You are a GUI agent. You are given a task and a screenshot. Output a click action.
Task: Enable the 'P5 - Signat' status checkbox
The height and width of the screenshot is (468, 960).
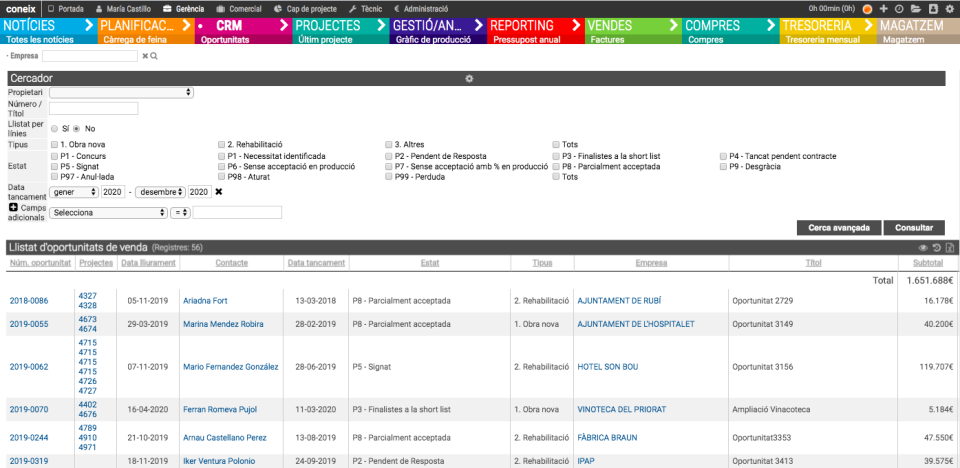54,167
